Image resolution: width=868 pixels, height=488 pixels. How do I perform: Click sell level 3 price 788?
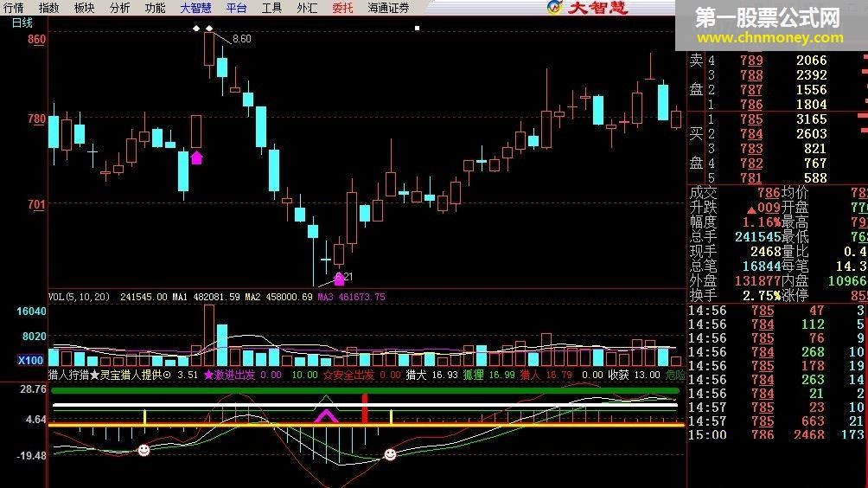click(x=751, y=74)
